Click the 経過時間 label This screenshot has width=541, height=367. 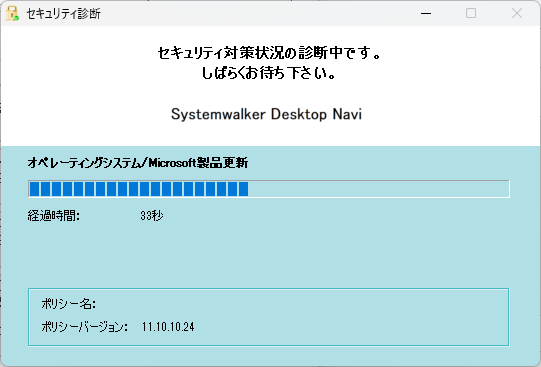point(53,216)
